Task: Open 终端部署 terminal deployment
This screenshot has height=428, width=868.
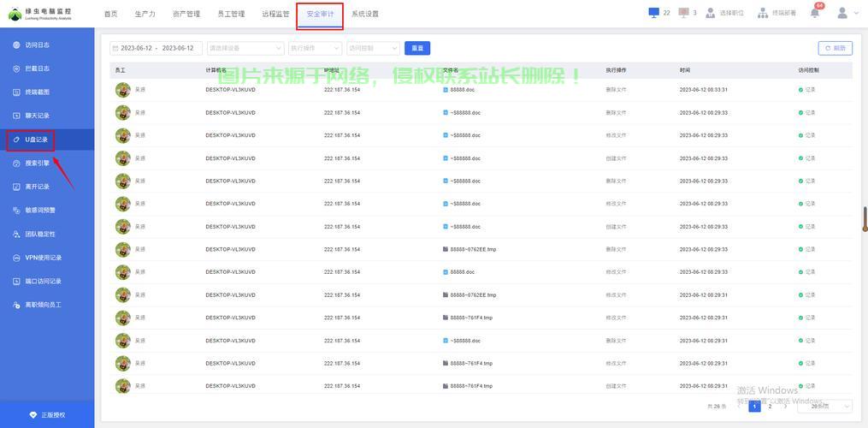Action: point(777,14)
